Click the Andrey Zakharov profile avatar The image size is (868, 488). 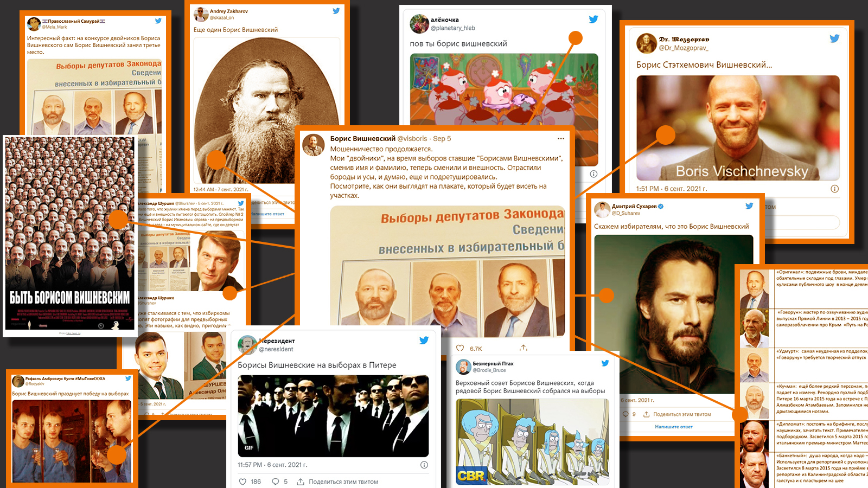[x=201, y=14]
